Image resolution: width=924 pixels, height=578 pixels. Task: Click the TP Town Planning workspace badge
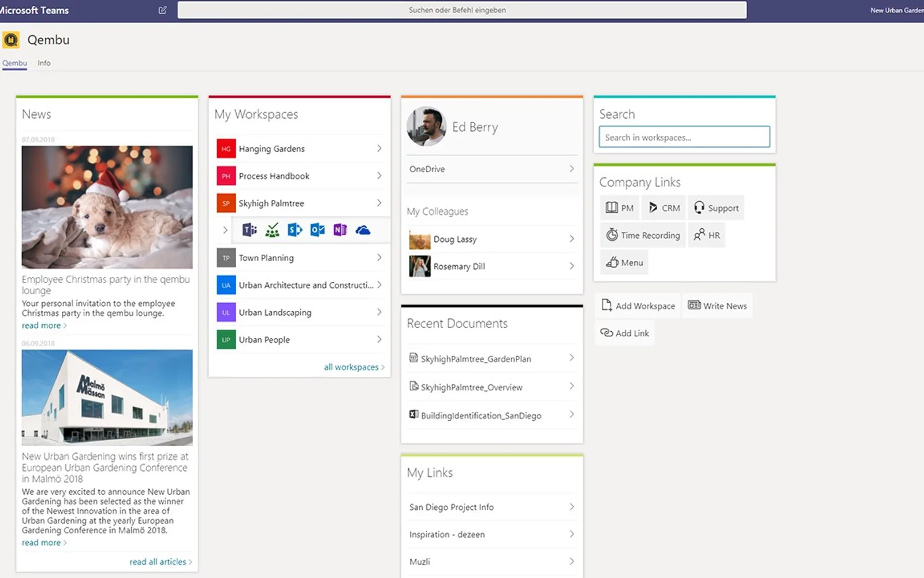click(226, 258)
